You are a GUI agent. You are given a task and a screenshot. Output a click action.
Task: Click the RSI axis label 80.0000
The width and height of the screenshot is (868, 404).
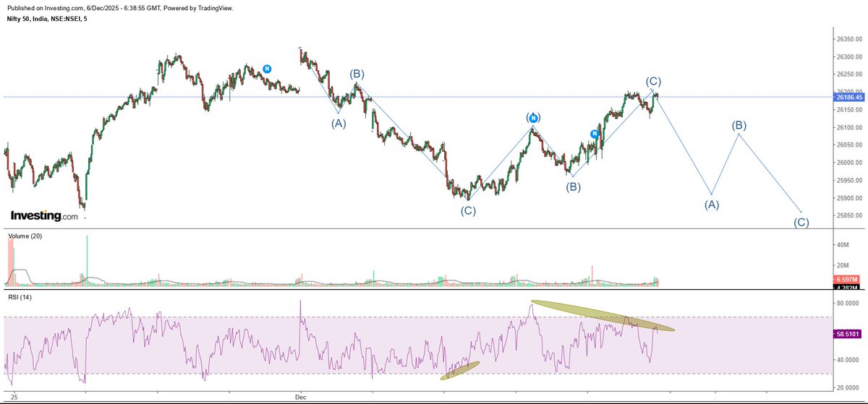(846, 304)
